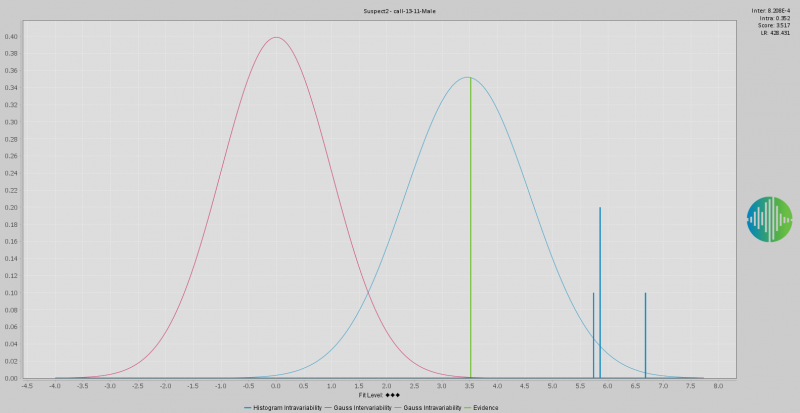This screenshot has width=800, height=413.
Task: Click the top of the green Evidence line
Action: (x=470, y=79)
